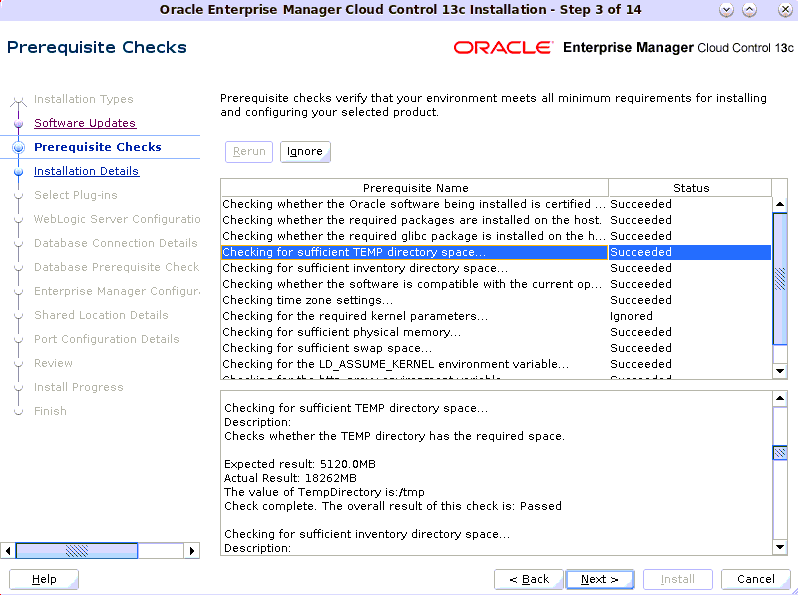This screenshot has width=798, height=595.
Task: Select the Oracle software certified check row
Action: pyautogui.click(x=496, y=204)
